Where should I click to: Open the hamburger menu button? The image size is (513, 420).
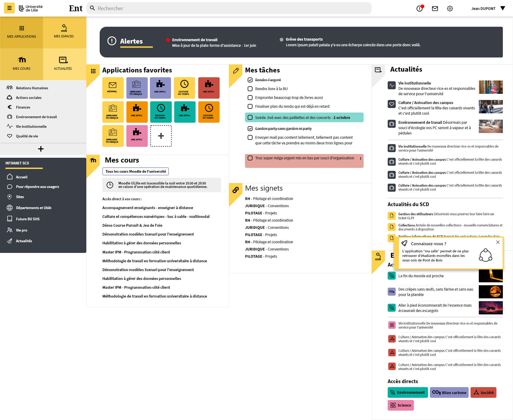(x=9, y=8)
